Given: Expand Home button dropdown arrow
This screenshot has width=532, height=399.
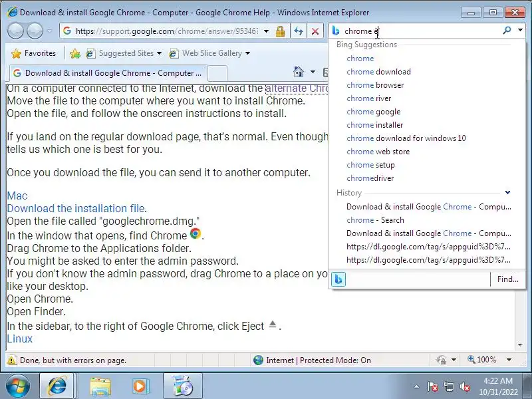Looking at the screenshot, I should (313, 72).
